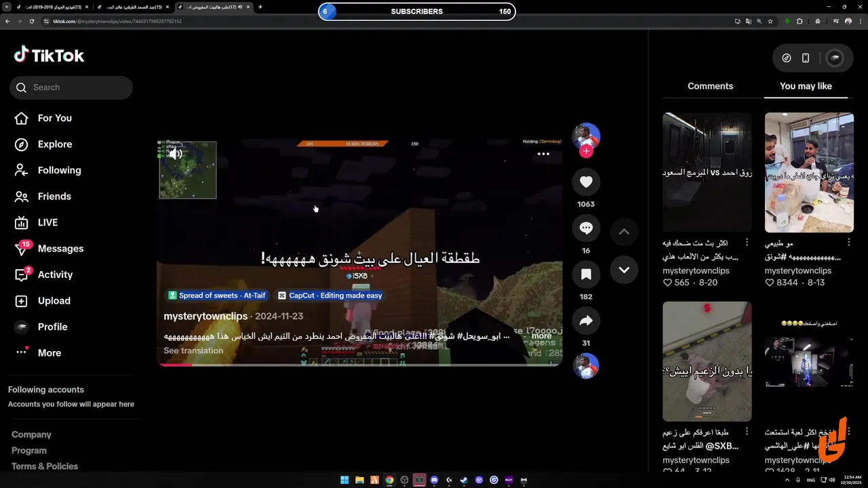
Task: Click the browser Back arrow
Action: click(x=7, y=21)
